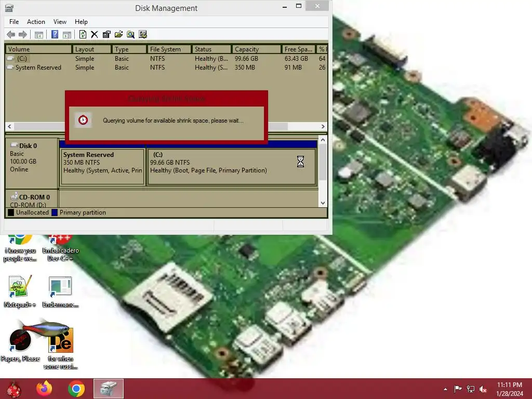This screenshot has height=399, width=532.
Task: Sort by the Free Space column header
Action: 299,49
